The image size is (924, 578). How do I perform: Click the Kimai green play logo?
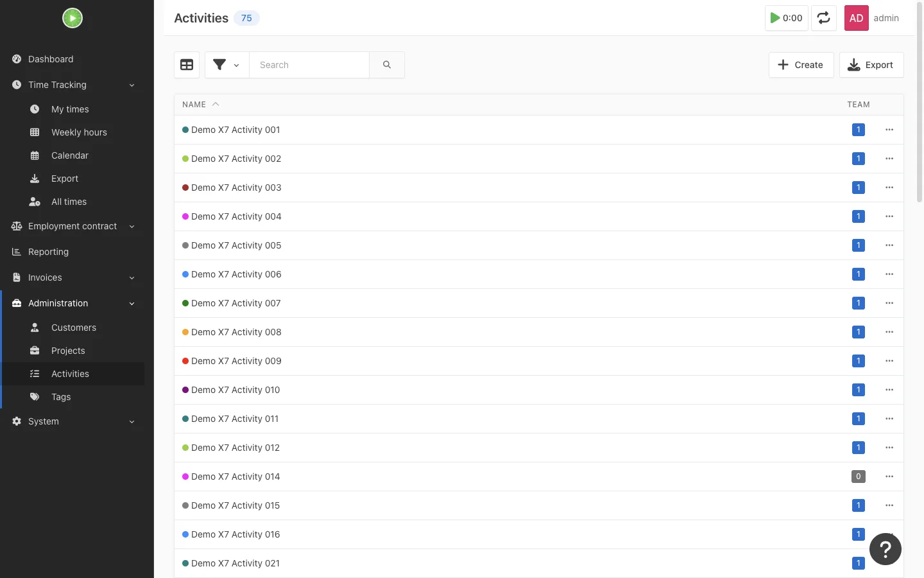(x=73, y=18)
